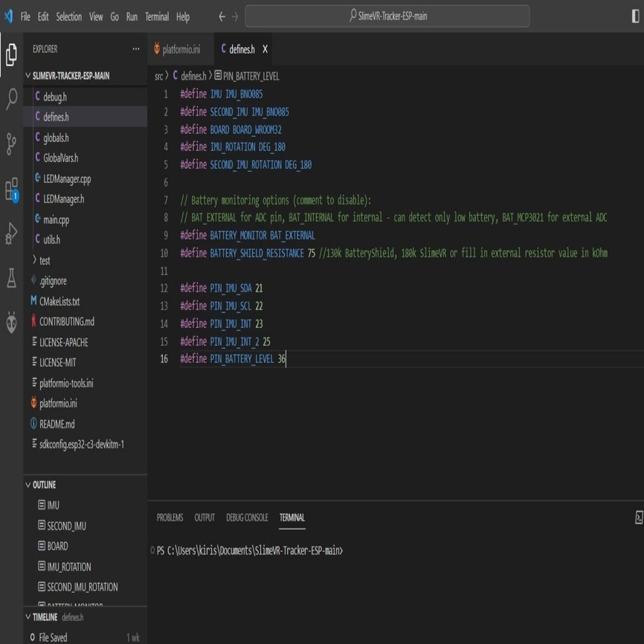
Task: Open the Testing flask icon
Action: tap(11, 278)
